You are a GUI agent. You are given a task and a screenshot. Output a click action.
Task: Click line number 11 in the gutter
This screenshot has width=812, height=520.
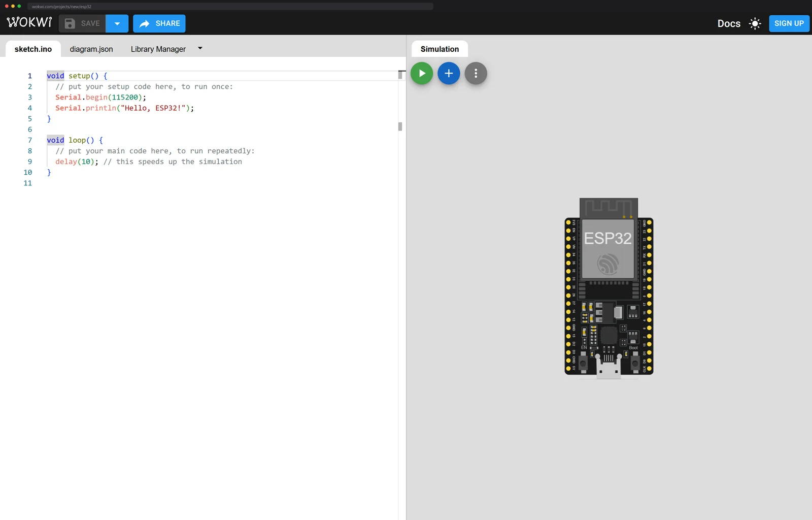coord(27,183)
